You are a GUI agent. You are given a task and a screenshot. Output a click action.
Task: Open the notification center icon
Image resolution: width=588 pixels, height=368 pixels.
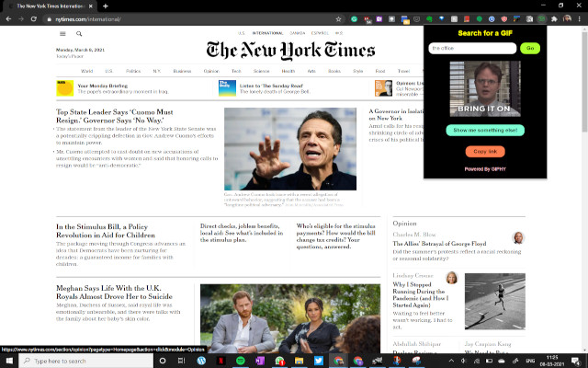click(576, 362)
